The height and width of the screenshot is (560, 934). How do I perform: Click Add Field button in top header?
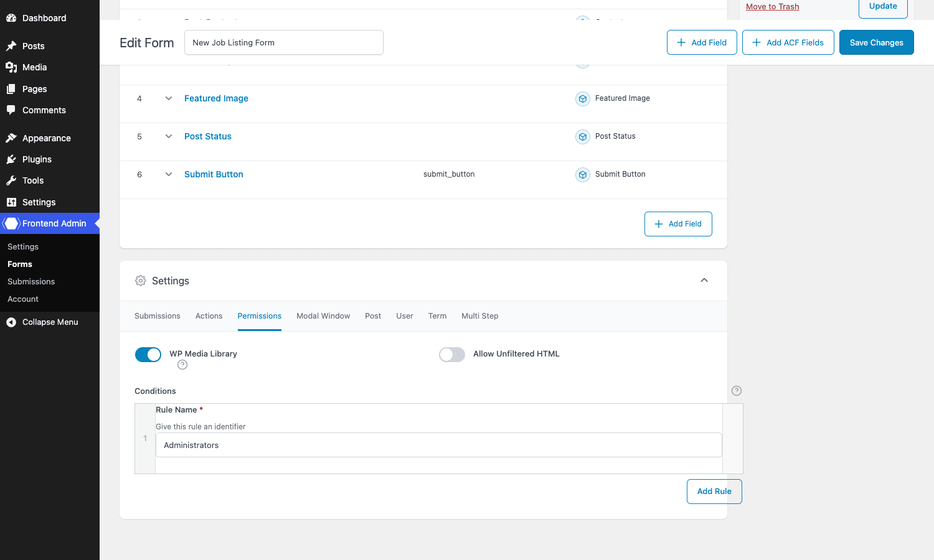tap(702, 42)
